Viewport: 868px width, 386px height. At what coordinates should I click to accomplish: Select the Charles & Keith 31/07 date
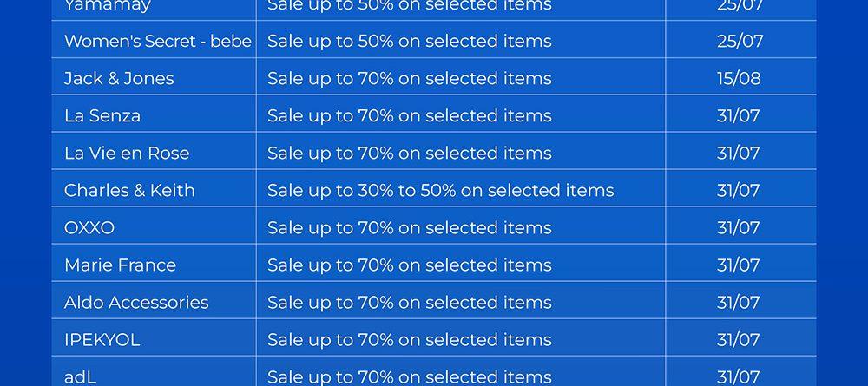tap(739, 190)
